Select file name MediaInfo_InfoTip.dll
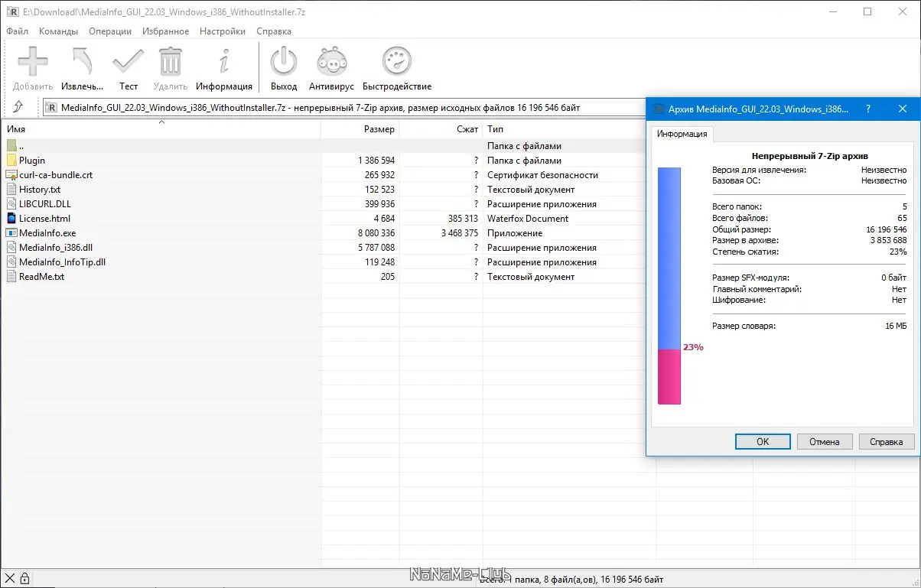921x588 pixels. pyautogui.click(x=63, y=262)
